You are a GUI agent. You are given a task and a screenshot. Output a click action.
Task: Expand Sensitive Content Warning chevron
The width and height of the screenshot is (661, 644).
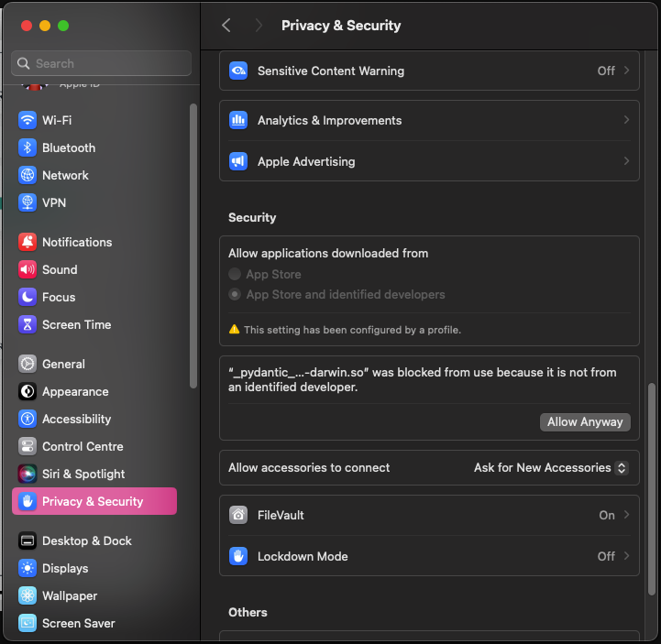tap(626, 71)
